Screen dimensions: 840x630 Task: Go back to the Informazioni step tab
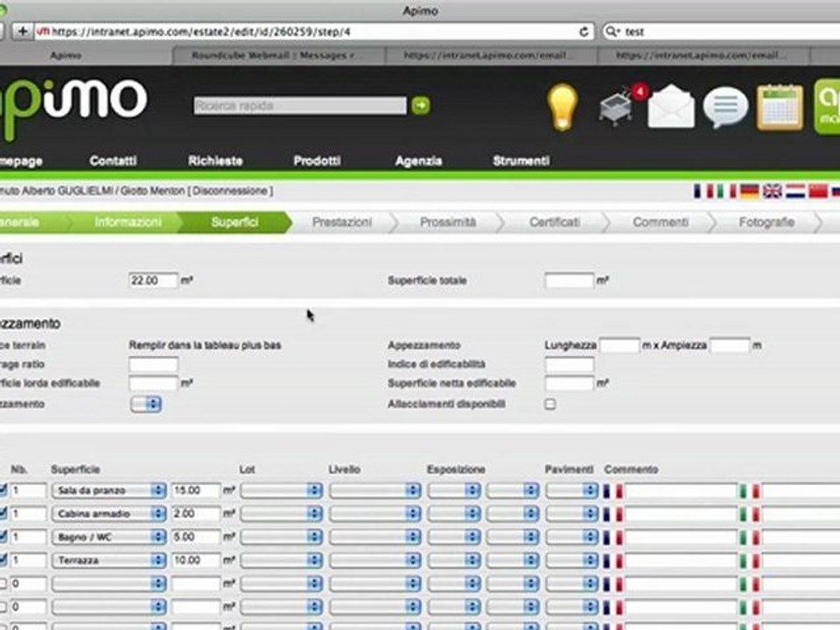[128, 222]
